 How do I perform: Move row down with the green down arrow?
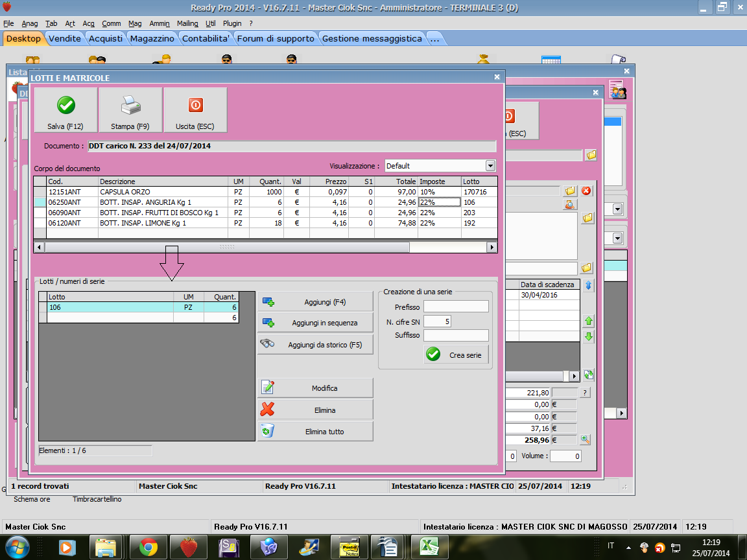pos(588,336)
